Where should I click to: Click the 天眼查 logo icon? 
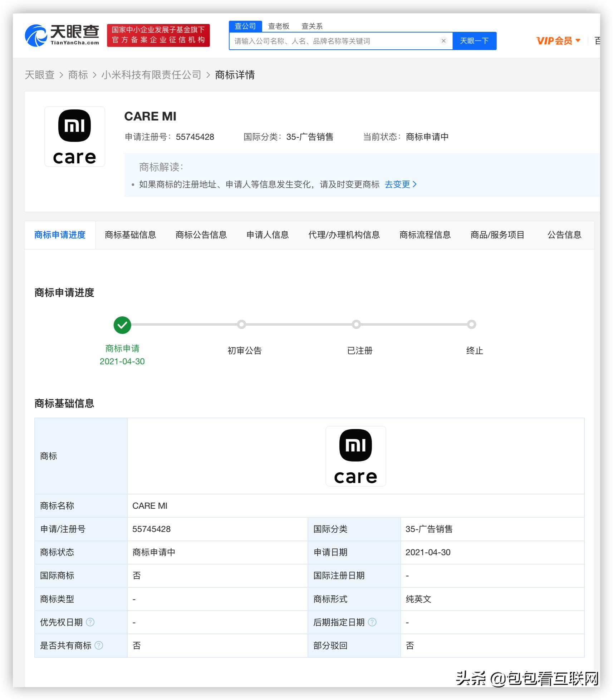tap(36, 36)
